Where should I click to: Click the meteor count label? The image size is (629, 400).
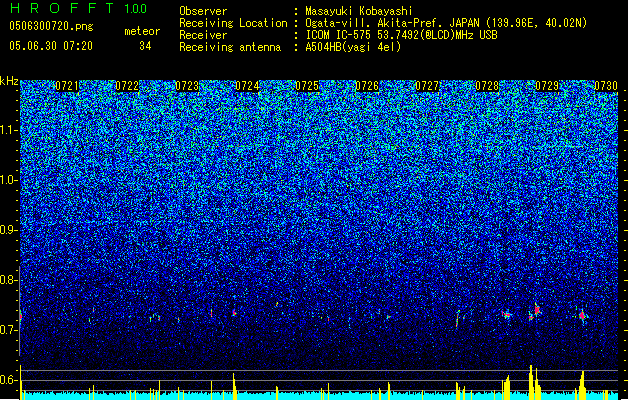(142, 31)
